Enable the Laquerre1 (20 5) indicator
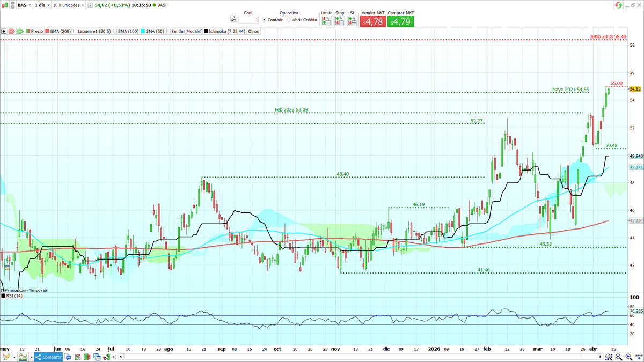The height and width of the screenshot is (362, 644). pyautogui.click(x=92, y=31)
